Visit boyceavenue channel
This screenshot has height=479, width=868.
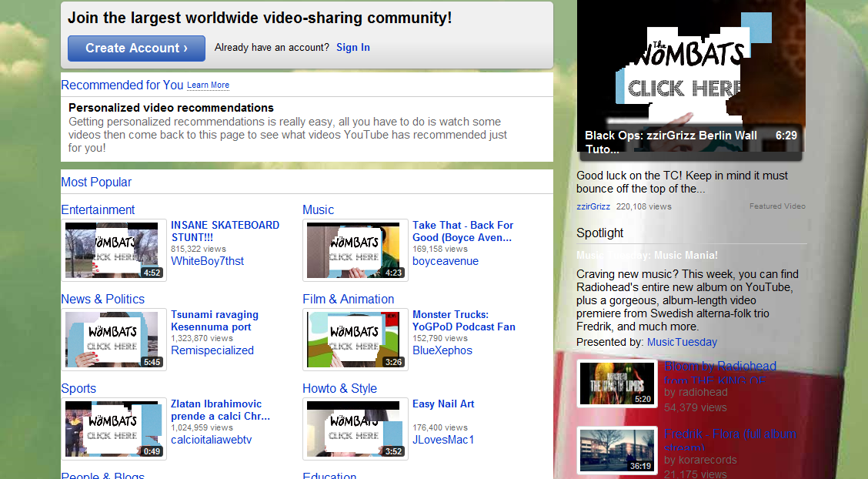tap(446, 261)
